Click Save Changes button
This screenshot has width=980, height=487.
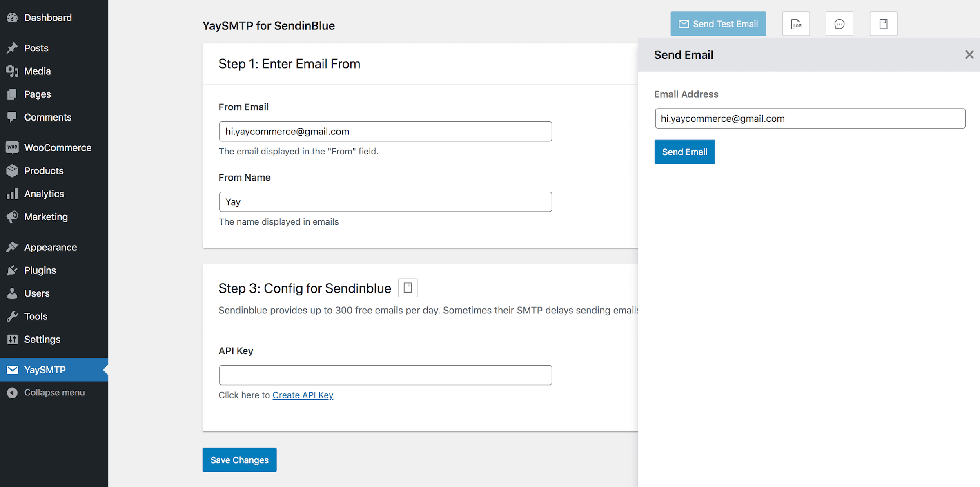(239, 460)
